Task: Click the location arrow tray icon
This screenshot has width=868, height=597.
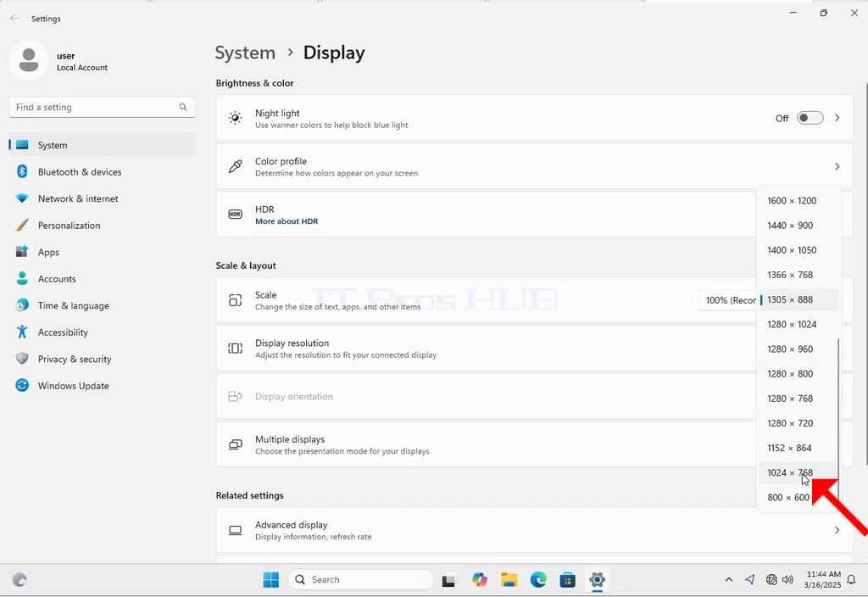Action: (x=749, y=580)
